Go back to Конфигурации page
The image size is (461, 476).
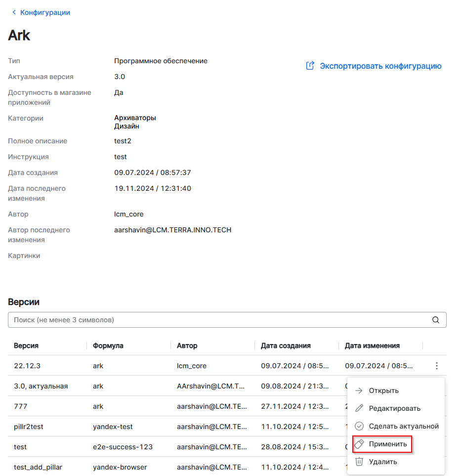coord(44,12)
